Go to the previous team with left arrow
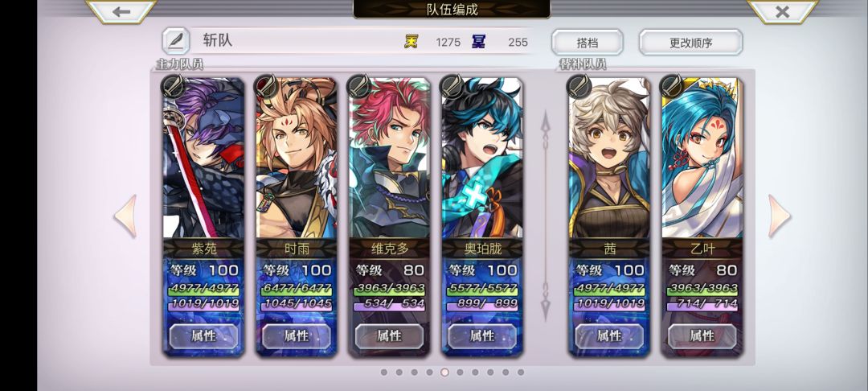This screenshot has width=868, height=391. pyautogui.click(x=125, y=216)
